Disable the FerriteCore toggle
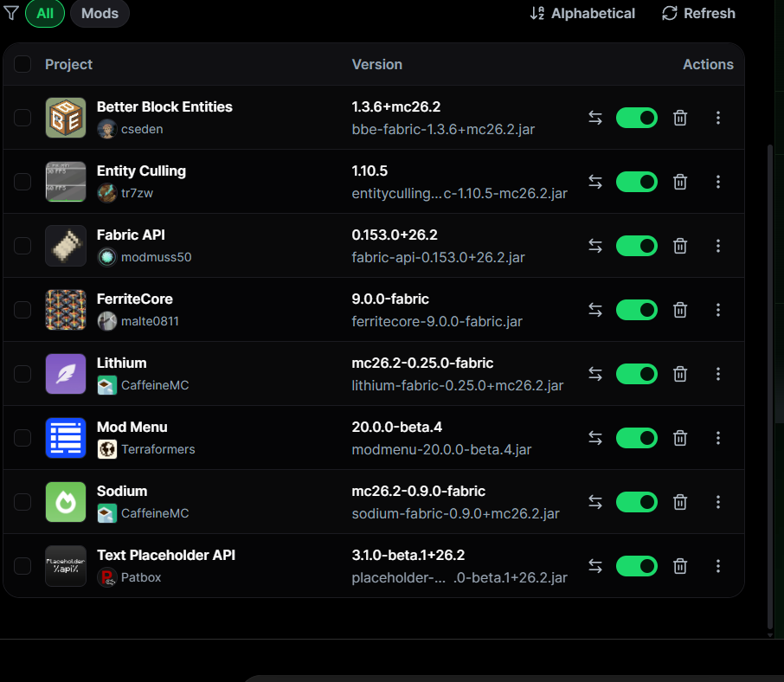The image size is (784, 682). 637,310
